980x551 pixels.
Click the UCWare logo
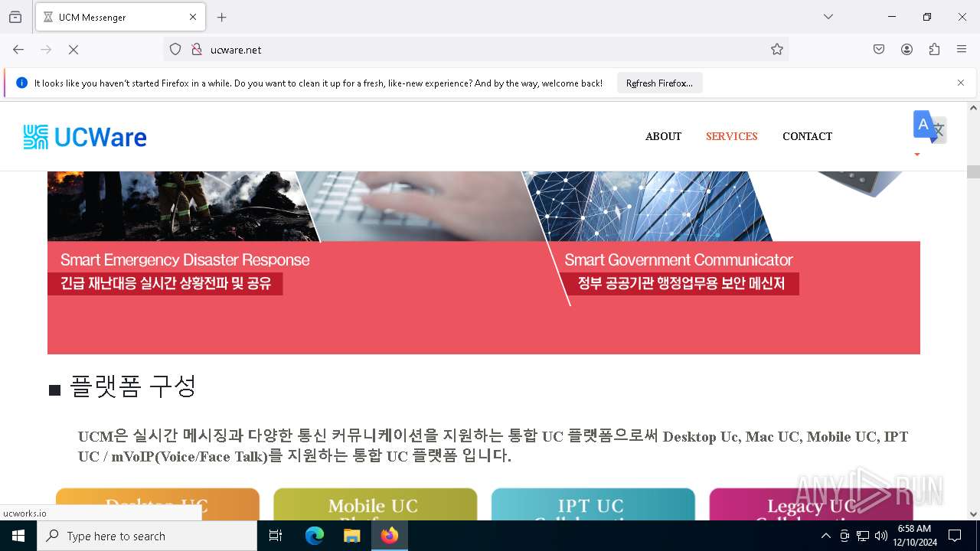pyautogui.click(x=85, y=137)
